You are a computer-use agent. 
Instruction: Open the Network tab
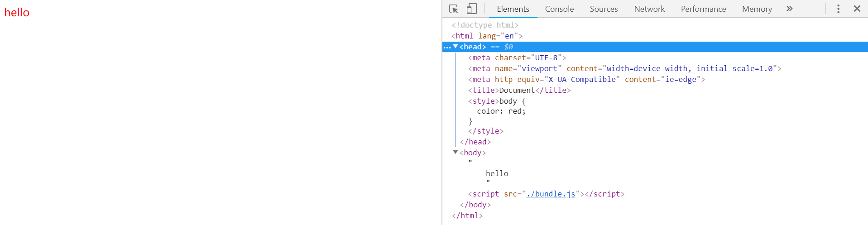pyautogui.click(x=649, y=9)
